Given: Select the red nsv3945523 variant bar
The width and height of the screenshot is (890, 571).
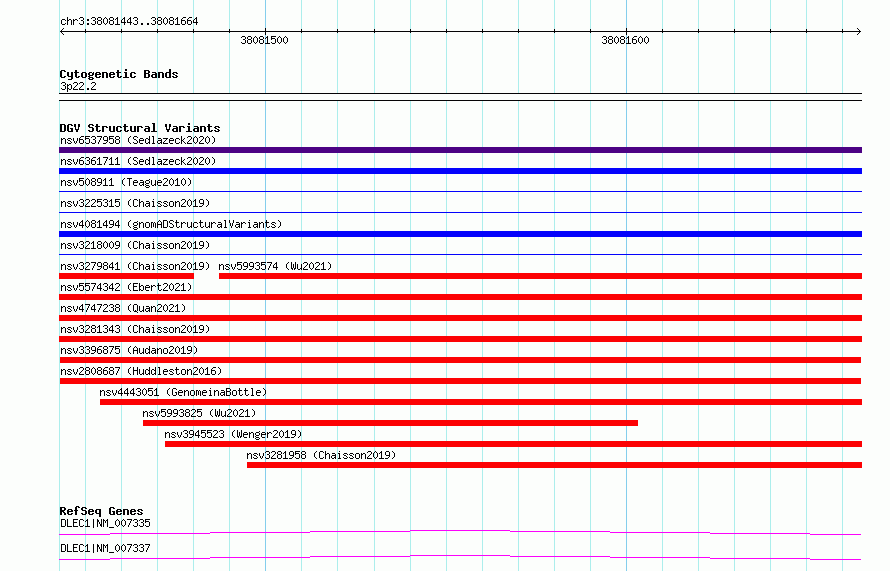Looking at the screenshot, I should (x=514, y=444).
